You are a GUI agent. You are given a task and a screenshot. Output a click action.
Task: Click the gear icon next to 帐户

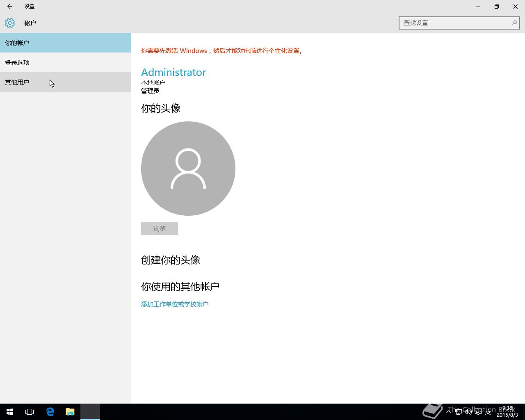(x=10, y=23)
